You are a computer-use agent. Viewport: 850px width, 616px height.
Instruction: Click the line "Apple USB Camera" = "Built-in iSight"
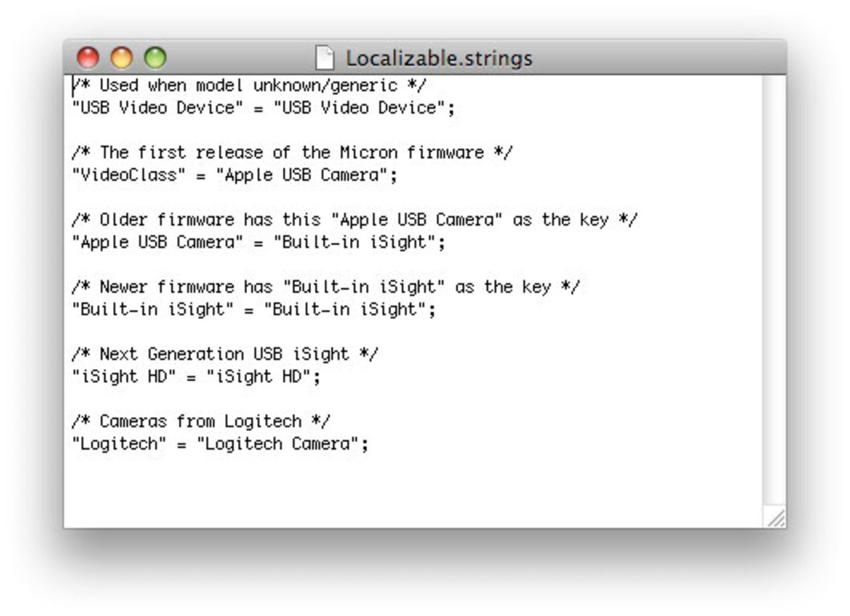tap(258, 242)
